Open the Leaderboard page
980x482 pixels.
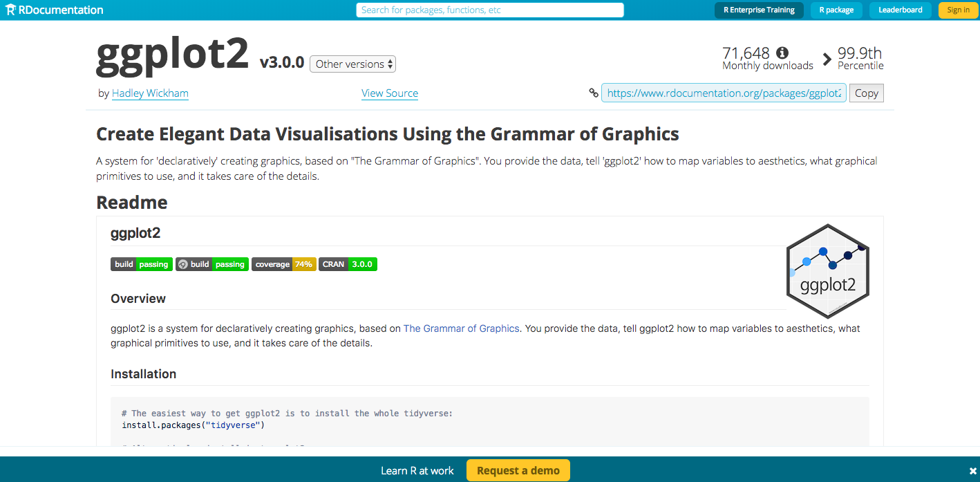pos(900,10)
